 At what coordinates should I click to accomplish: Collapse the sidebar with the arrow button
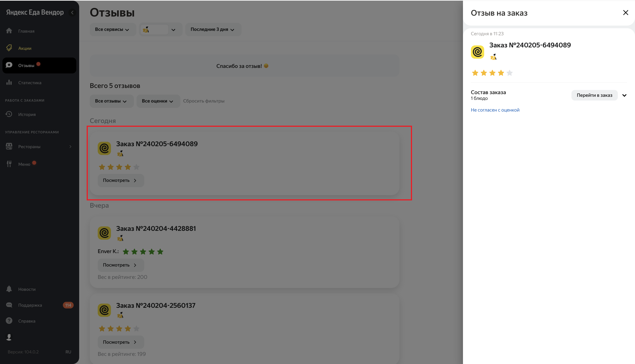pos(72,13)
